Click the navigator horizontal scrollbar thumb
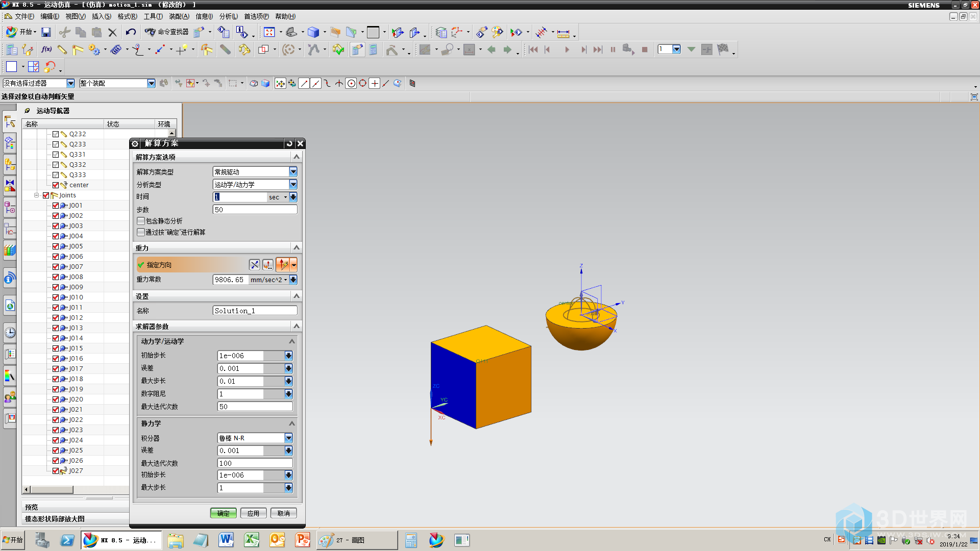Screen dimensions: 980x551 [x=52, y=490]
